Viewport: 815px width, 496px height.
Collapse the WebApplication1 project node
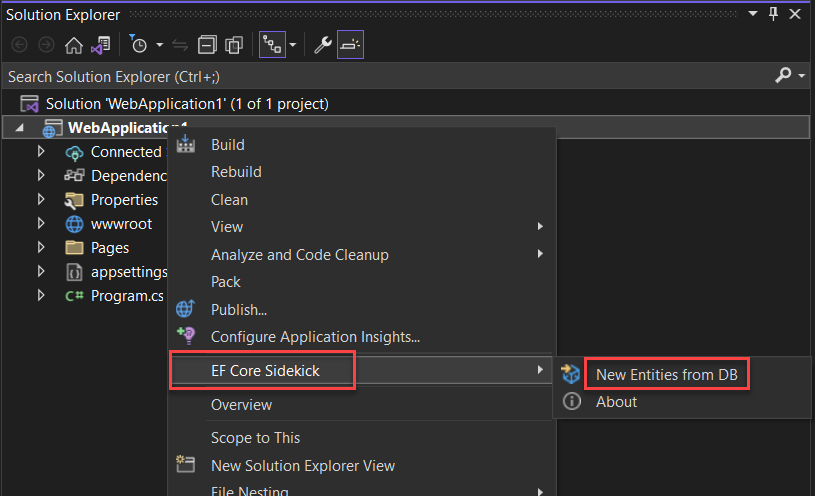point(19,127)
